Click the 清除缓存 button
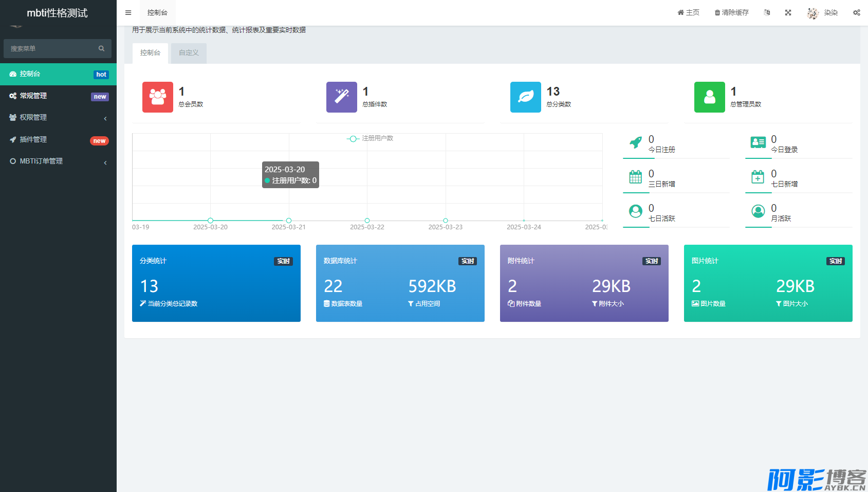 pos(731,13)
